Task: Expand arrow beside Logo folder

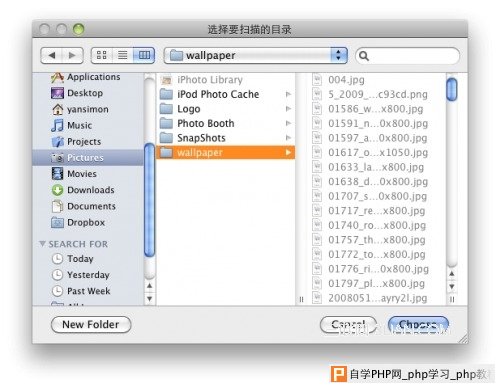Action: coord(288,109)
